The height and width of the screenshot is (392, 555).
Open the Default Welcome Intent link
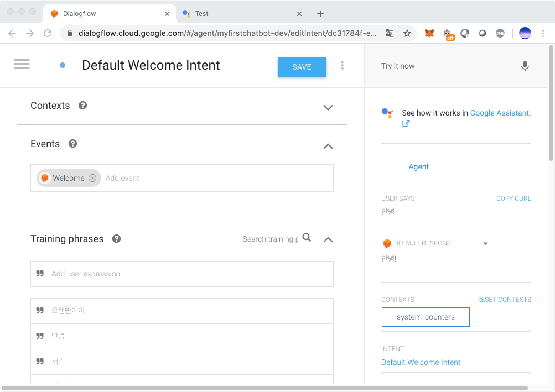coord(421,362)
